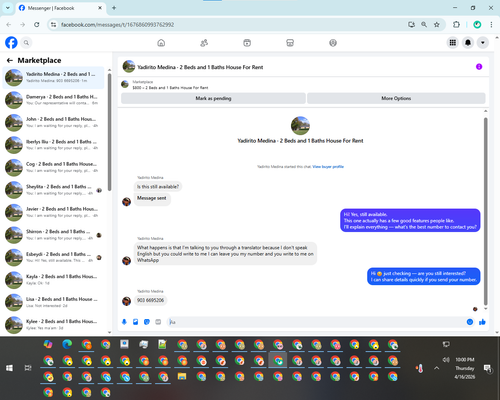The image size is (500, 400).
Task: Open the notifications bell
Action: [x=468, y=43]
